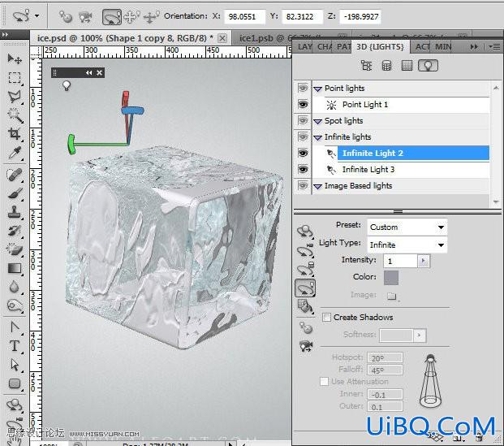Select the Clone Stamp tool
This screenshot has width=504, height=446.
[x=15, y=212]
